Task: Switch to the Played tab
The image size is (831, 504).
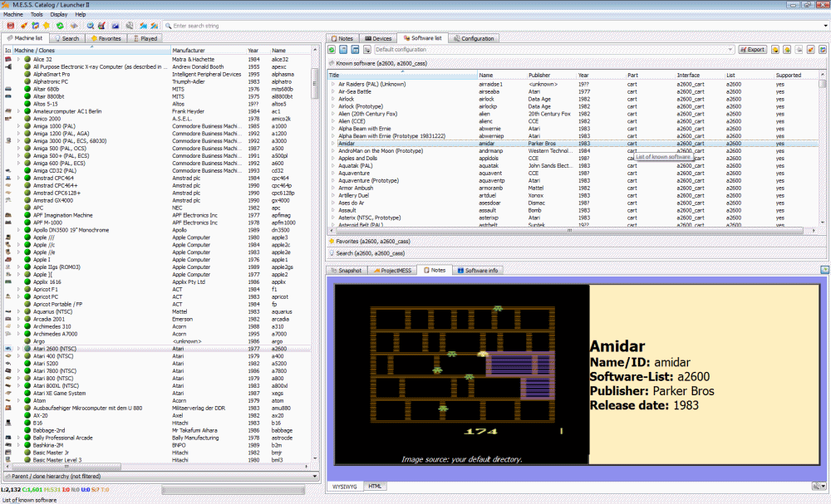Action: click(145, 38)
